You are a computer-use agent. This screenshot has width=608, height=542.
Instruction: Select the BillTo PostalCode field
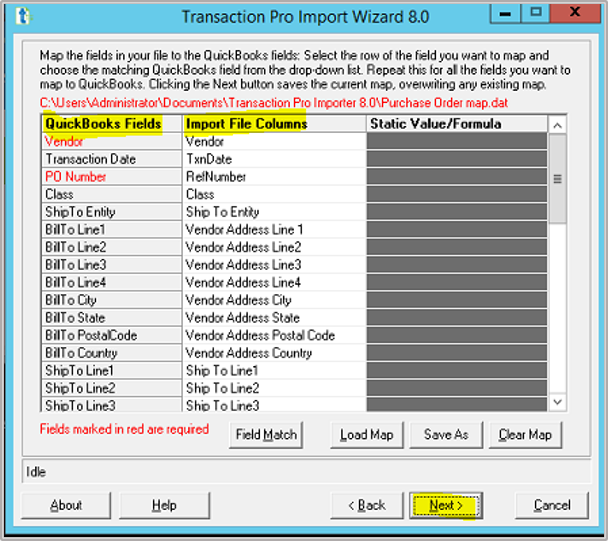pos(111,335)
